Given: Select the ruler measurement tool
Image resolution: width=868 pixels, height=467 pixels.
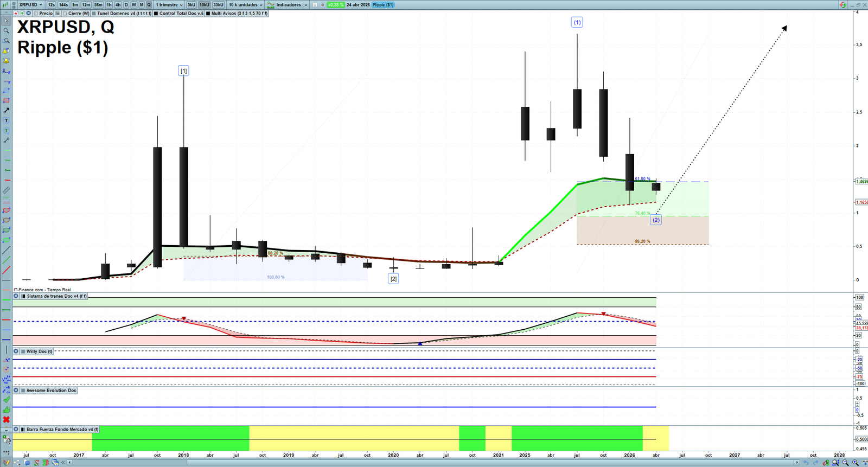Looking at the screenshot, I should coord(6,190).
